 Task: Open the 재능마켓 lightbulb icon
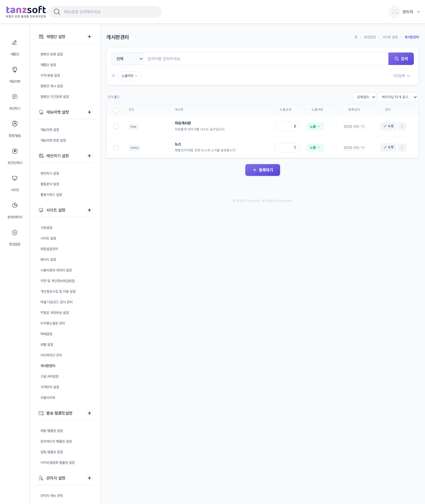pyautogui.click(x=15, y=70)
